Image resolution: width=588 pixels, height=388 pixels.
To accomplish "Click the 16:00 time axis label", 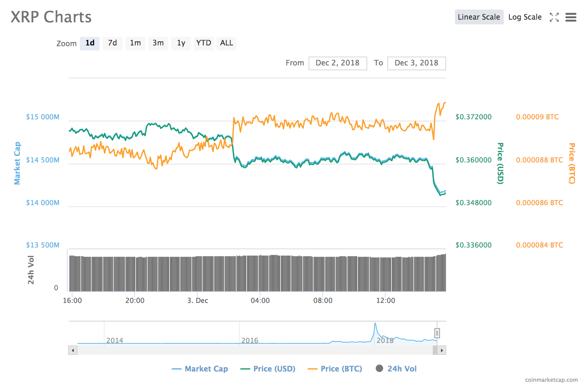I will pyautogui.click(x=72, y=301).
